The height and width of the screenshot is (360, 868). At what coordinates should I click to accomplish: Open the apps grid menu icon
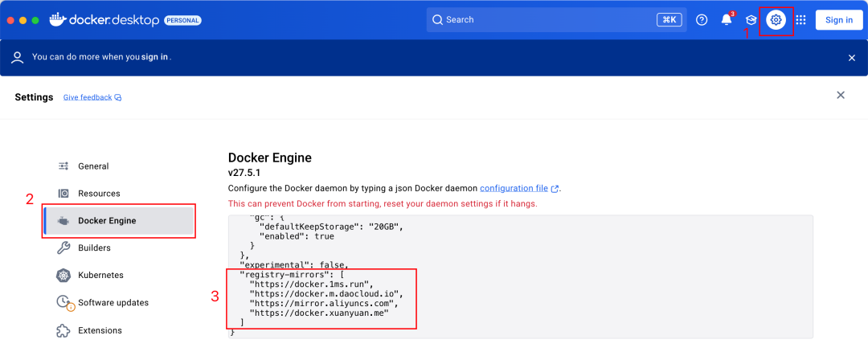point(800,20)
